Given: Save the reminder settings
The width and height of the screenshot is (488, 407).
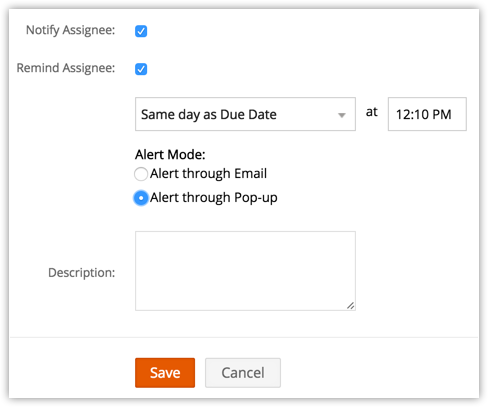Looking at the screenshot, I should click(165, 373).
